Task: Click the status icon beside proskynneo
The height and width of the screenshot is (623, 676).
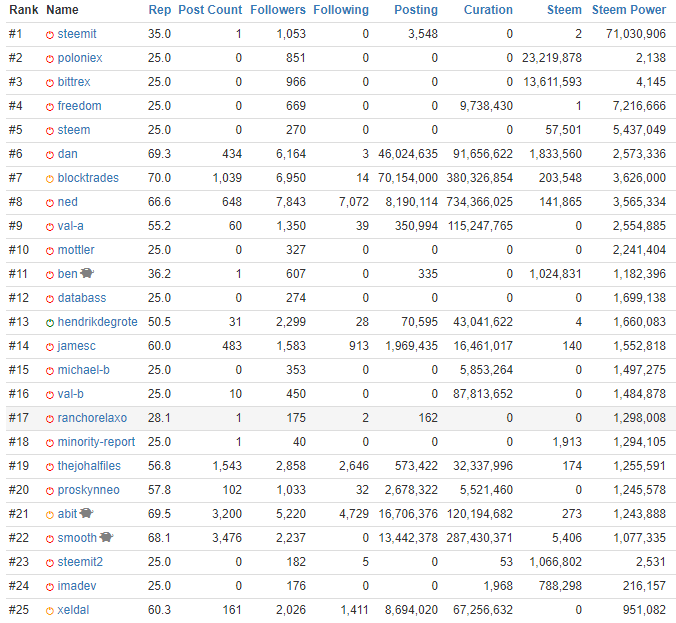Action: (50, 491)
